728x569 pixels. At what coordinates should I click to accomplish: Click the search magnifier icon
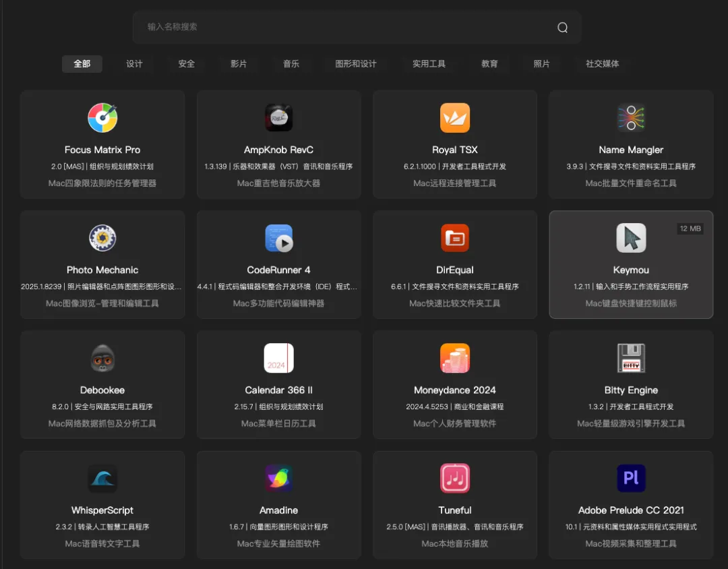(x=562, y=28)
